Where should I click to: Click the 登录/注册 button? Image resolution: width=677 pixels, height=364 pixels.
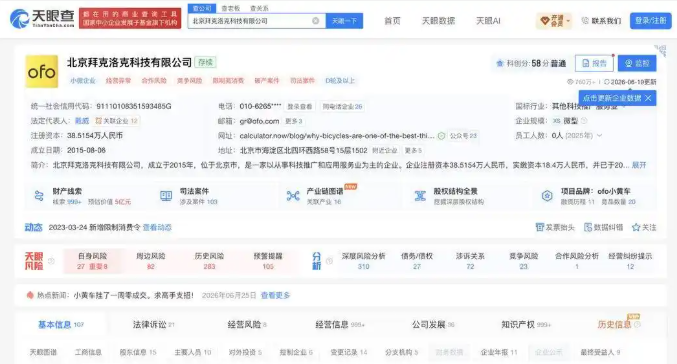(651, 21)
